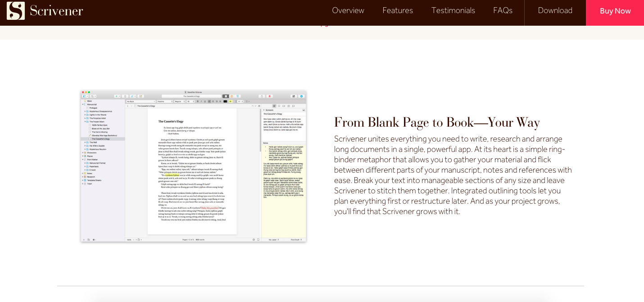Open the 'No Style' dropdown in format bar

coord(141,101)
